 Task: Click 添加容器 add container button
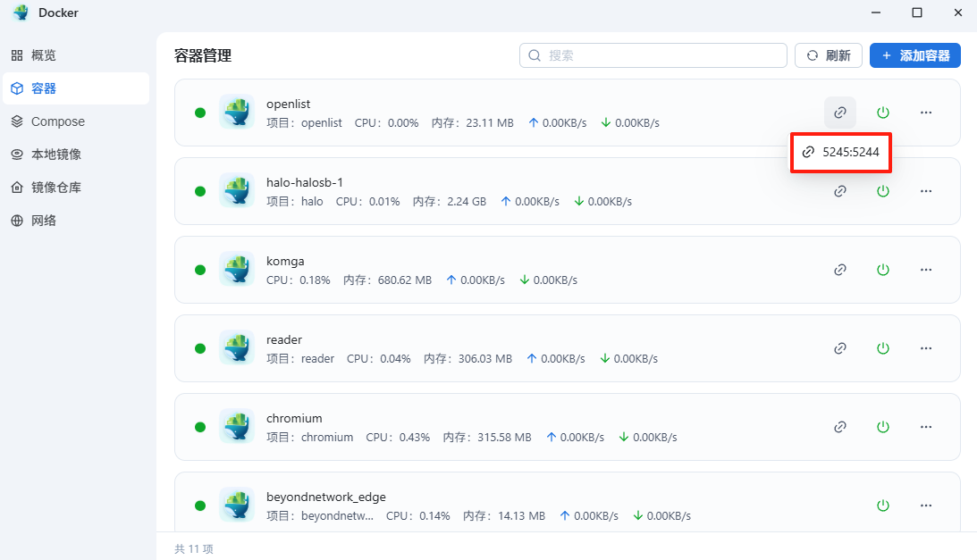tap(914, 55)
